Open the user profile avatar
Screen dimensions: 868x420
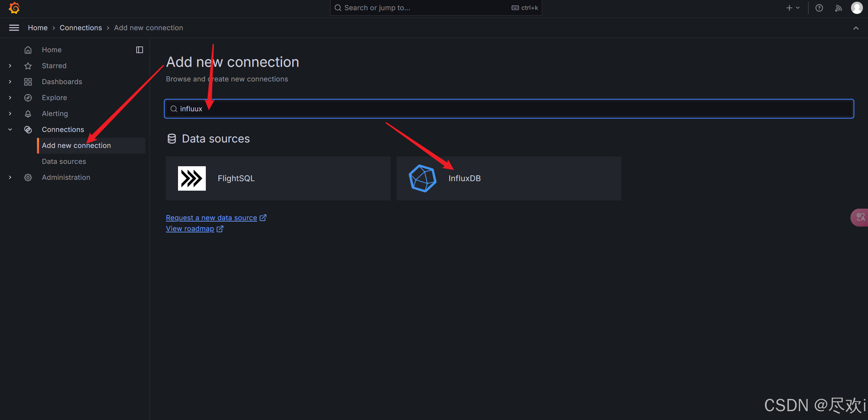pos(857,8)
